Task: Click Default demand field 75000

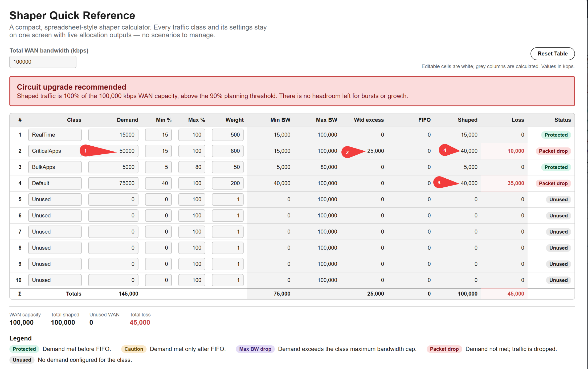Action: (x=113, y=183)
